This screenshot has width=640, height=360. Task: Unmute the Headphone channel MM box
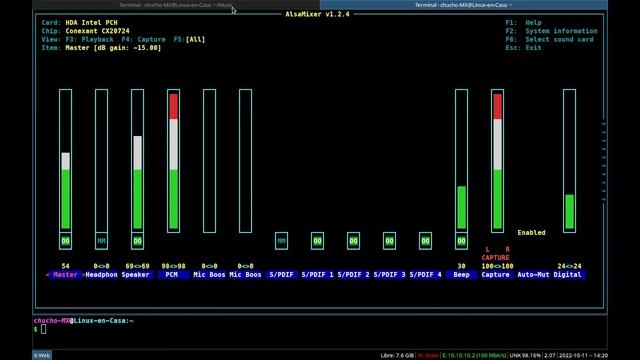coord(101,241)
